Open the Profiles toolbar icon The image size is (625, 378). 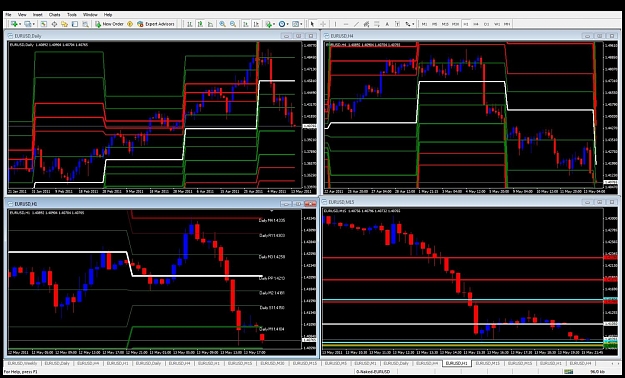point(28,24)
